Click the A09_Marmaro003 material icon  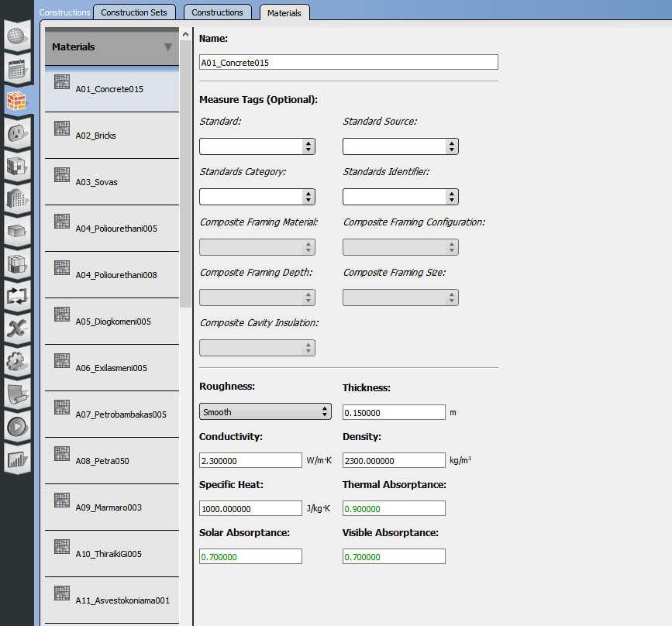click(x=62, y=500)
